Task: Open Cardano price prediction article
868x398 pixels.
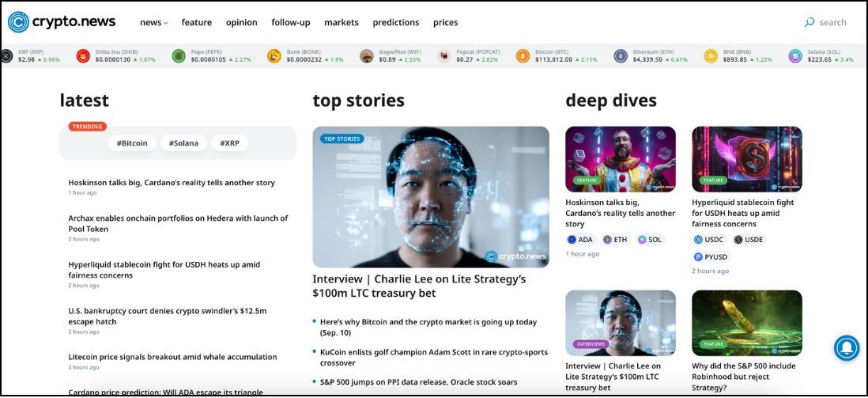Action: point(165,392)
